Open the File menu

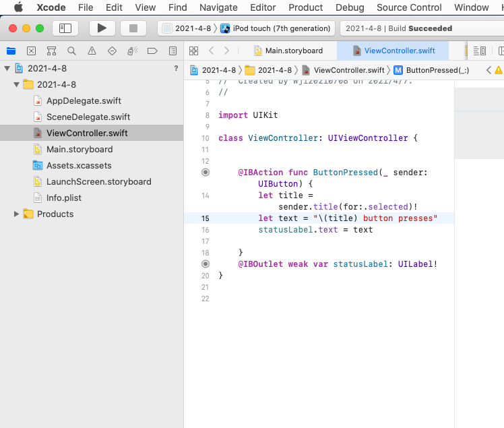pyautogui.click(x=86, y=7)
